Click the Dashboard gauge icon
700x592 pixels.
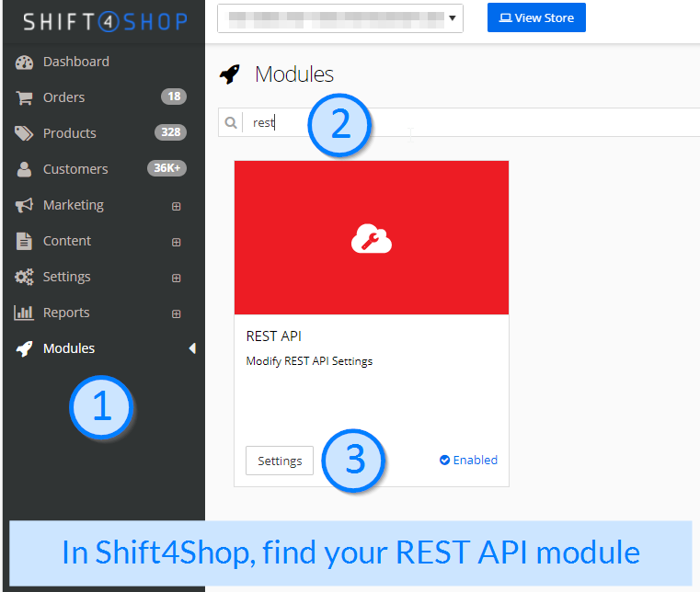(x=24, y=62)
